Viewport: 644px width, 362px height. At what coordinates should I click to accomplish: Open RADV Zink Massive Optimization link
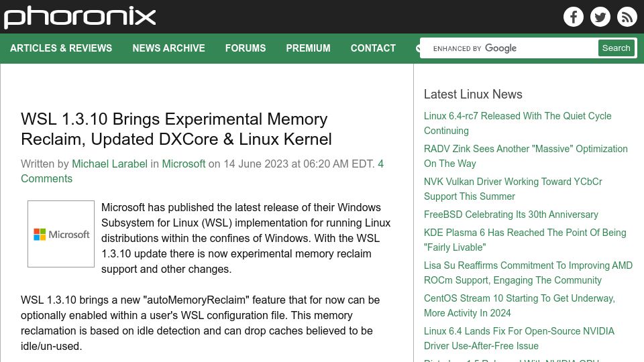526,156
